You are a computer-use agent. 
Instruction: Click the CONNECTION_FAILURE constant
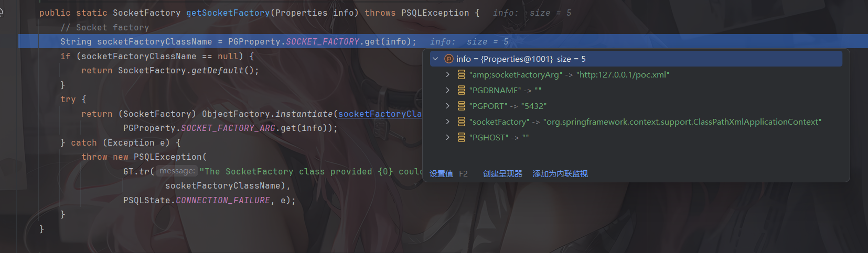[x=223, y=201]
